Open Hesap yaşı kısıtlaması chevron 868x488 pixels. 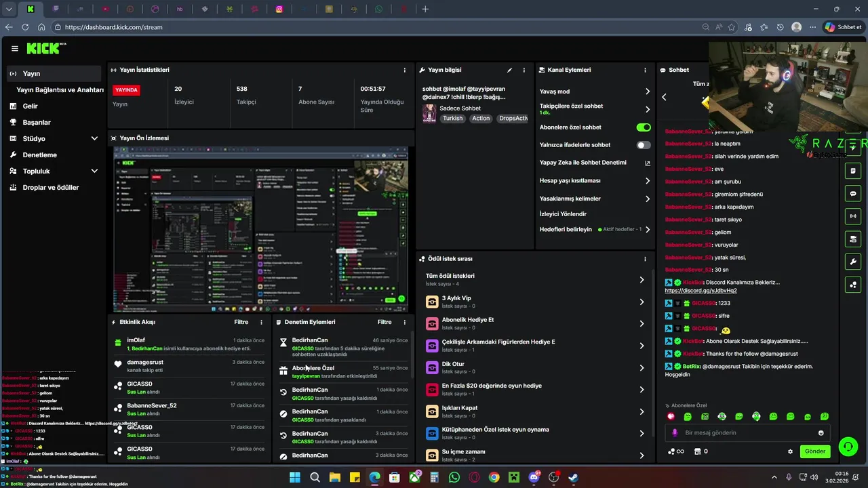click(x=647, y=181)
